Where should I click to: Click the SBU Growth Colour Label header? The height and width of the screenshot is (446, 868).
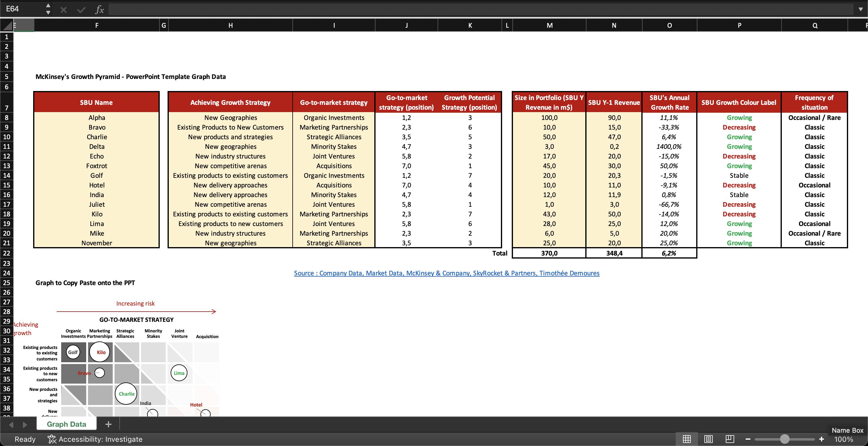[x=739, y=102]
